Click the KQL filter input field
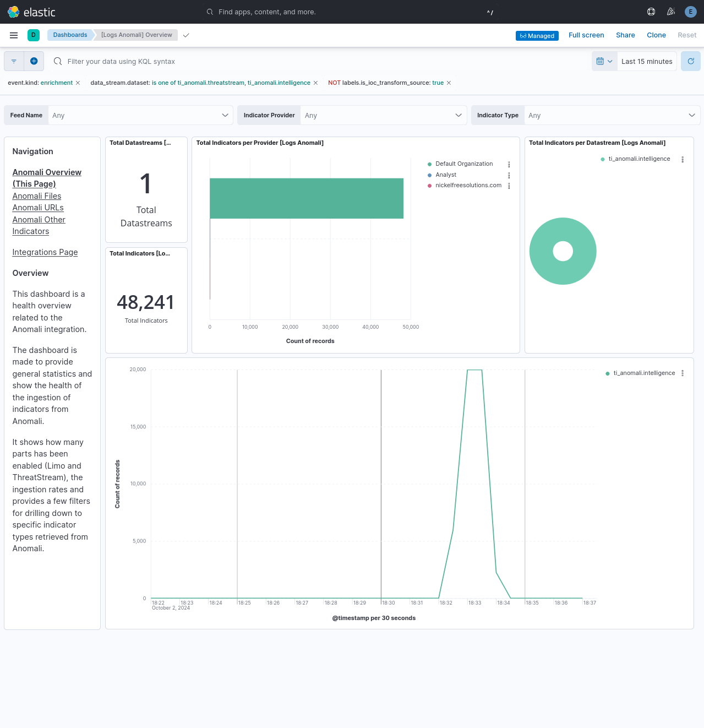 click(x=220, y=61)
